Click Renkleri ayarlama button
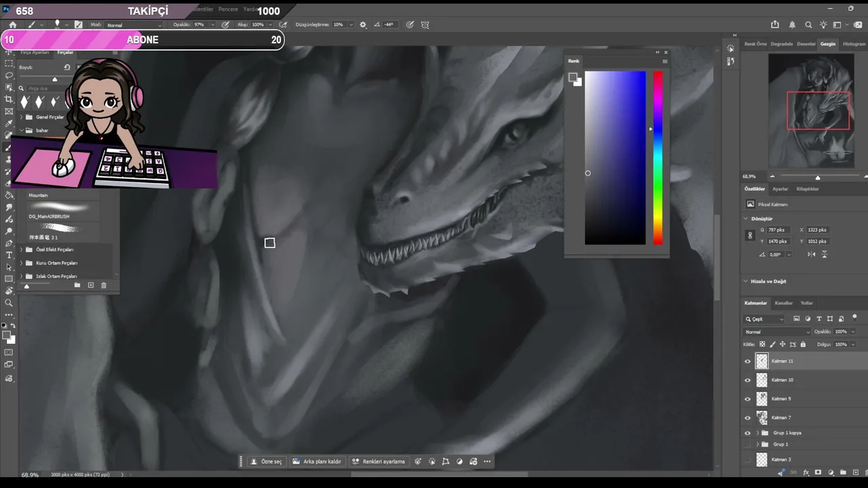Image resolution: width=868 pixels, height=488 pixels. point(378,462)
